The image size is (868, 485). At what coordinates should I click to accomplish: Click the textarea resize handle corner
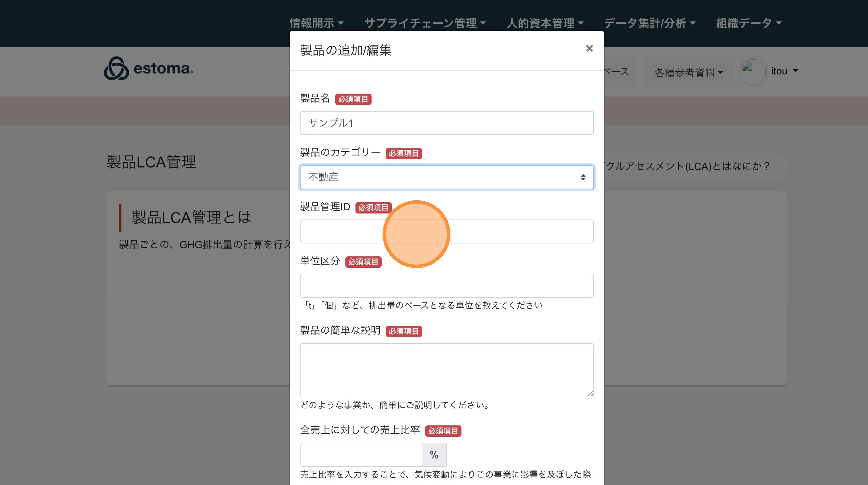pyautogui.click(x=590, y=394)
